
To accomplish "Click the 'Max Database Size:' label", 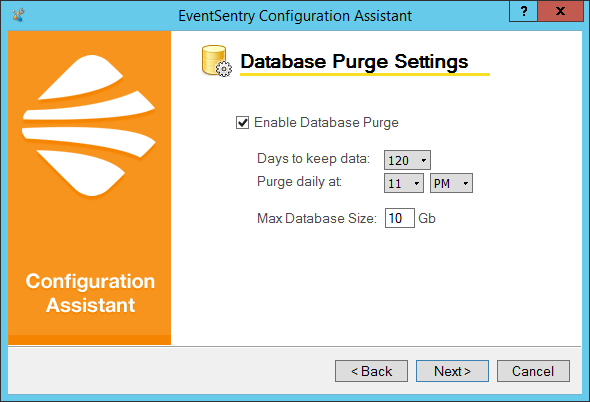I will 317,219.
